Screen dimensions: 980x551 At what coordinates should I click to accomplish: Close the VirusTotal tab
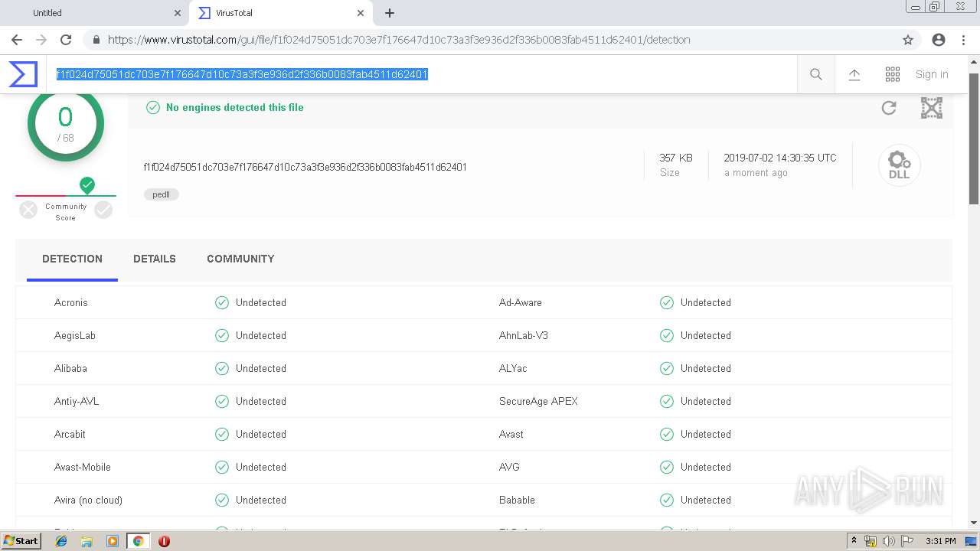point(361,13)
